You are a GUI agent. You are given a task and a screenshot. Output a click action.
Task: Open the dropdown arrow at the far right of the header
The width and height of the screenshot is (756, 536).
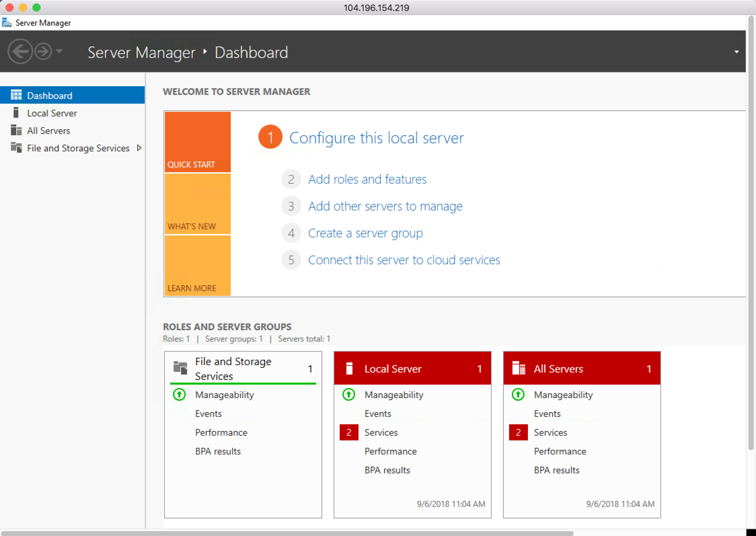coord(736,50)
